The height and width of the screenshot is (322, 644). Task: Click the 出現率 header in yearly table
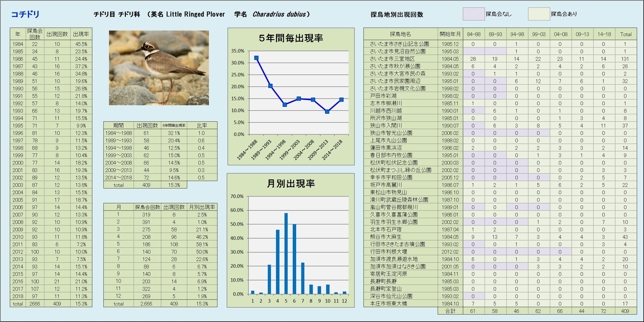click(x=81, y=34)
